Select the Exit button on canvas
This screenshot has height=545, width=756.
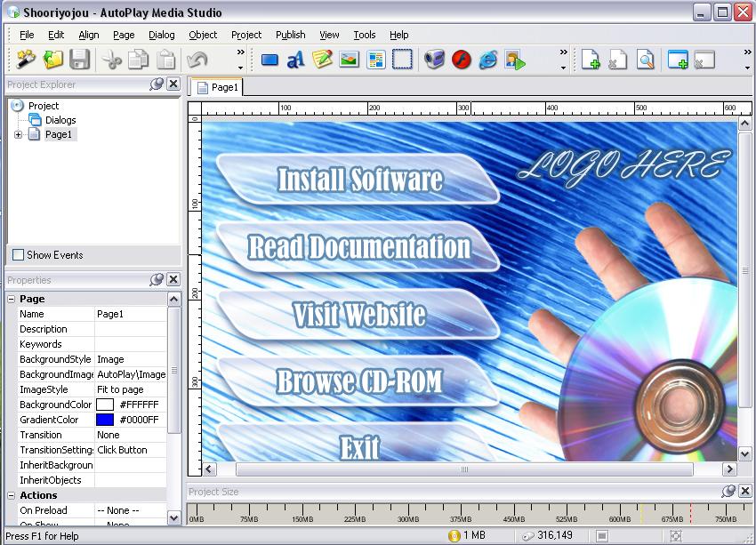[x=358, y=442]
